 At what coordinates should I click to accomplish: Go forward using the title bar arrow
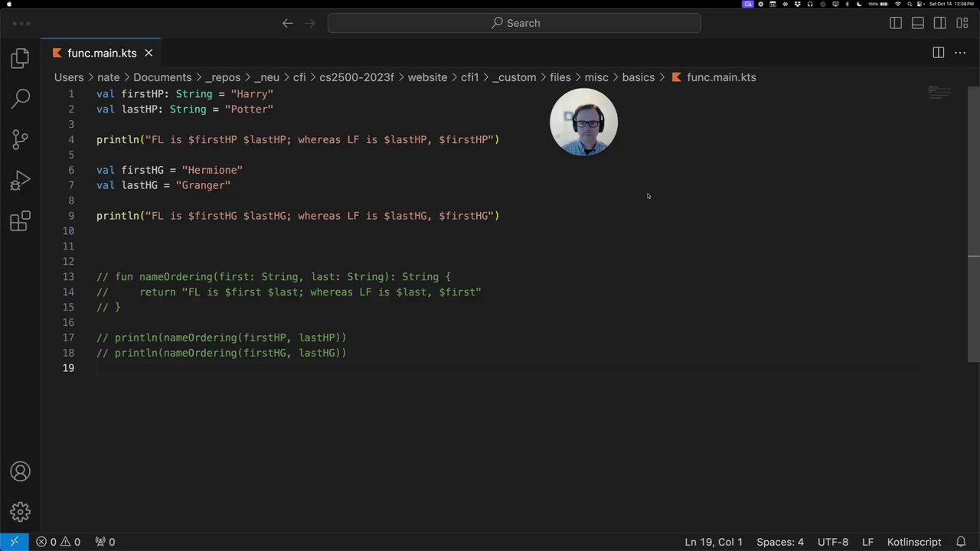click(x=310, y=23)
